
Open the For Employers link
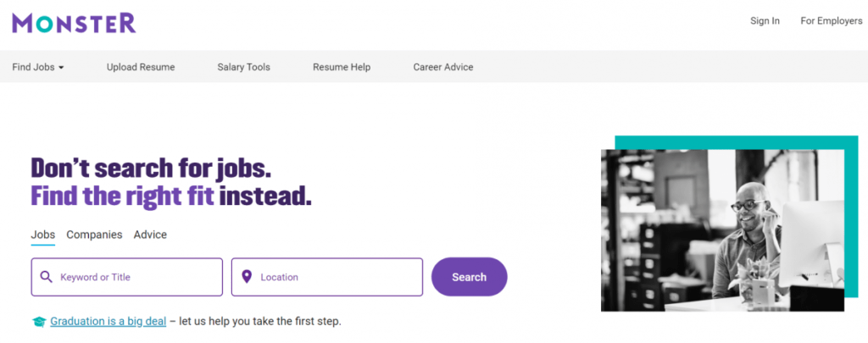[x=831, y=21]
